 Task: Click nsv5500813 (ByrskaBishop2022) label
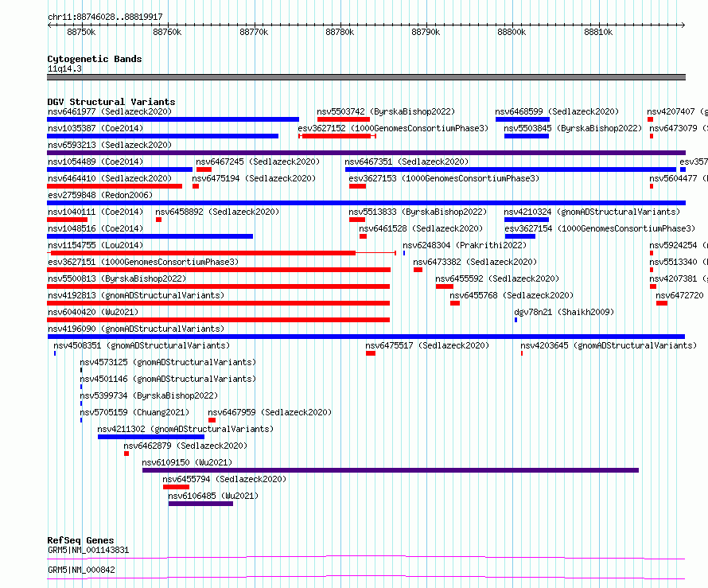tap(117, 278)
